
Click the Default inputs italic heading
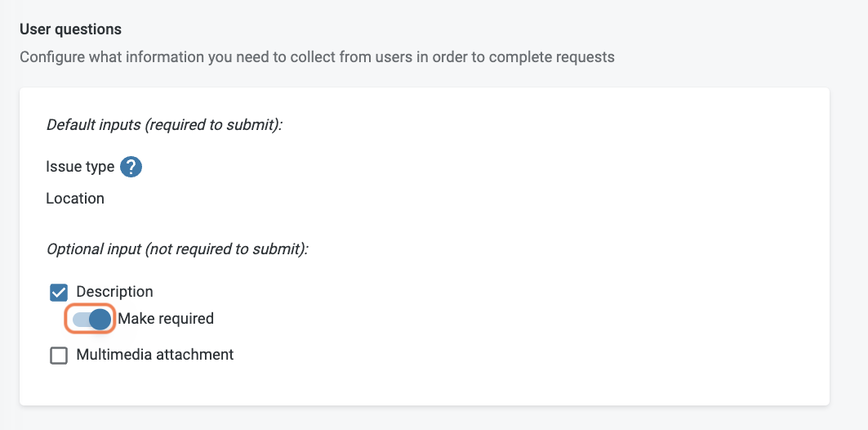pos(164,125)
